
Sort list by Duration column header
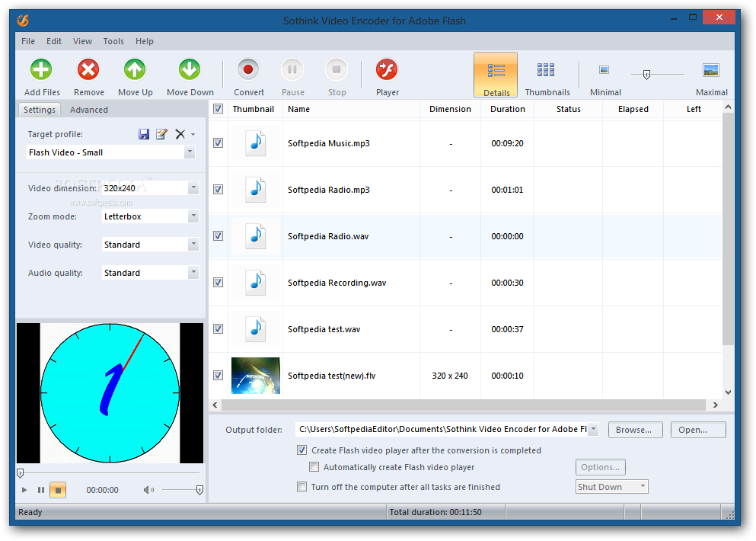507,109
